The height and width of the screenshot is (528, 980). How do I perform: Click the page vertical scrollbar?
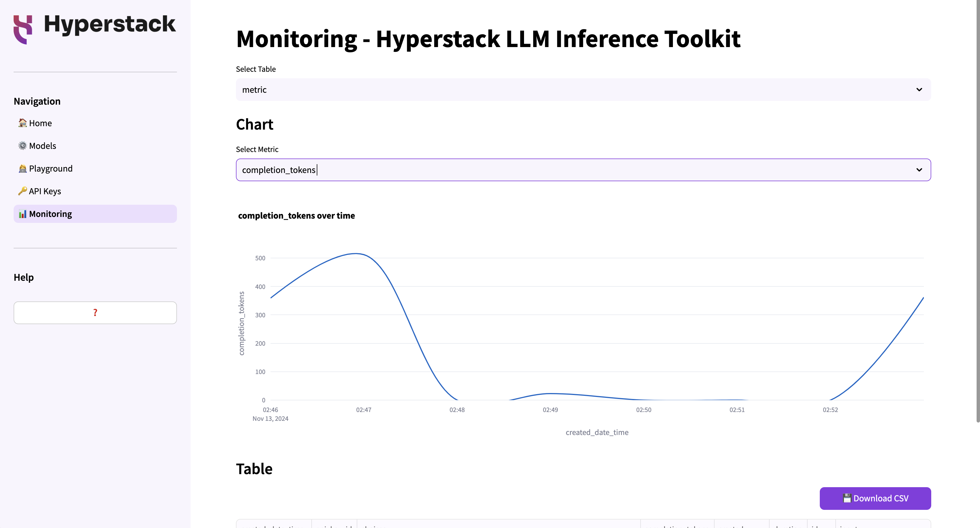coord(978,211)
